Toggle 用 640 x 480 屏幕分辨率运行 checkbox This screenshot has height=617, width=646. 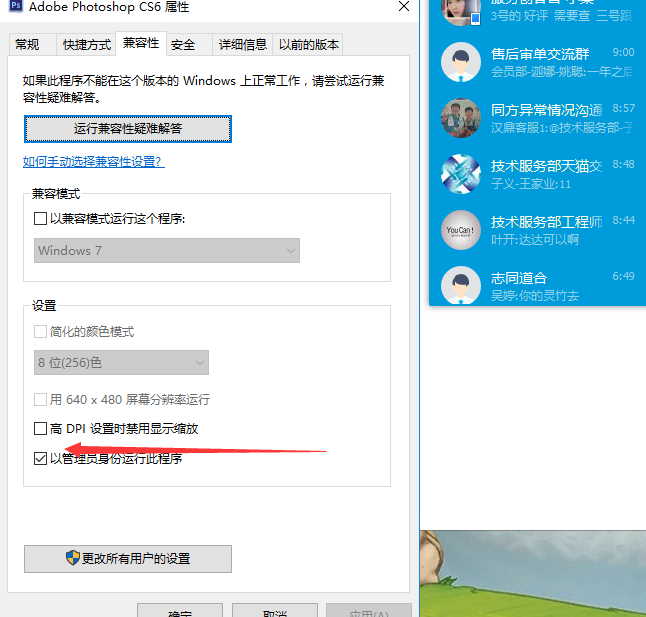[x=40, y=400]
